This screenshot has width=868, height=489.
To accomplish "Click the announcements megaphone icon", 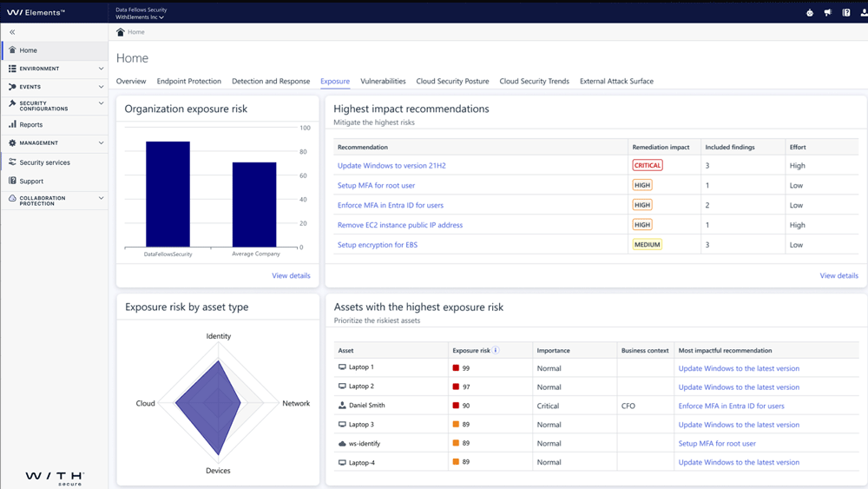I will (828, 12).
